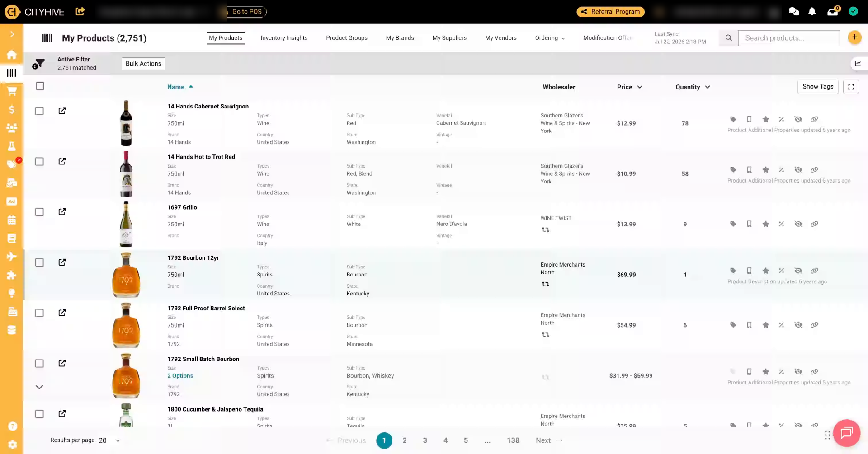
Task: Click the chat messages icon in the top bar
Action: tap(794, 12)
